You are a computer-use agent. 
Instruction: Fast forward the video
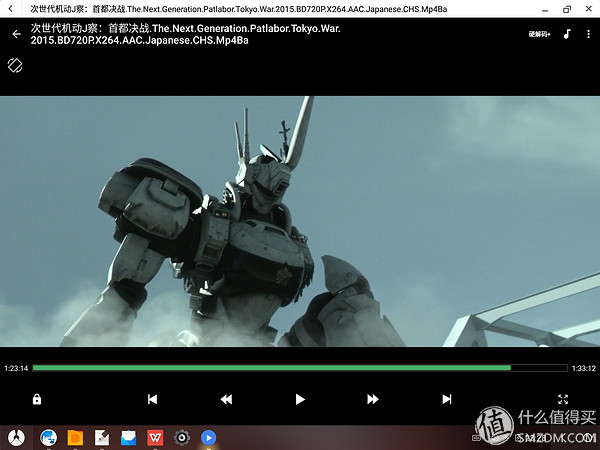[x=373, y=399]
